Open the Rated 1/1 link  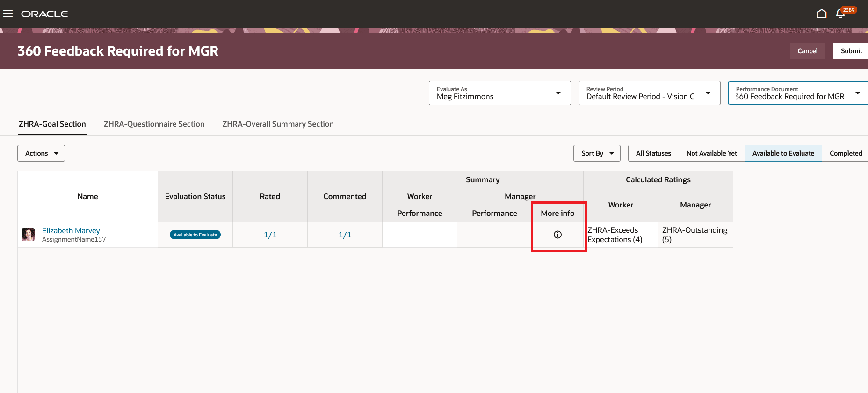[x=270, y=235]
